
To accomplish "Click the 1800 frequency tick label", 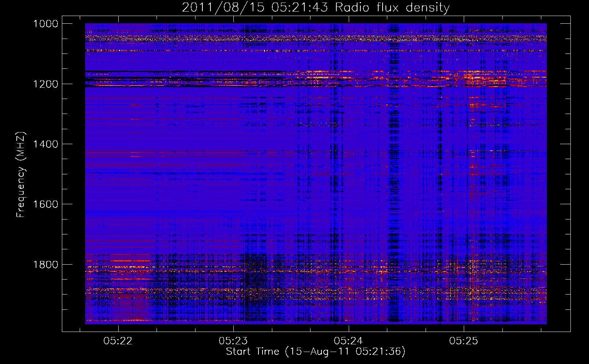I will [46, 265].
